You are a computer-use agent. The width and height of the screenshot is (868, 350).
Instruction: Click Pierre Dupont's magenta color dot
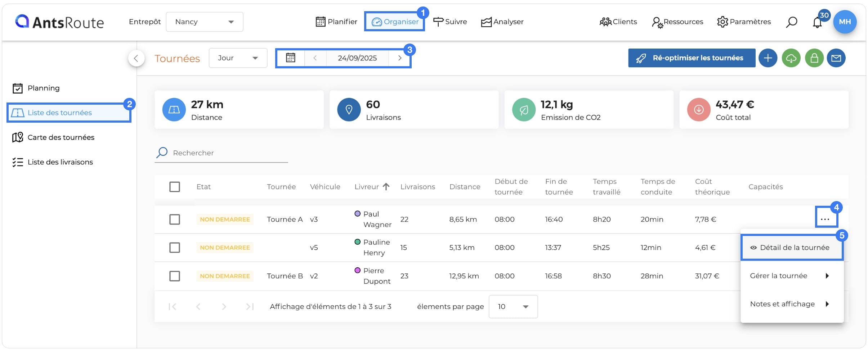coord(358,270)
